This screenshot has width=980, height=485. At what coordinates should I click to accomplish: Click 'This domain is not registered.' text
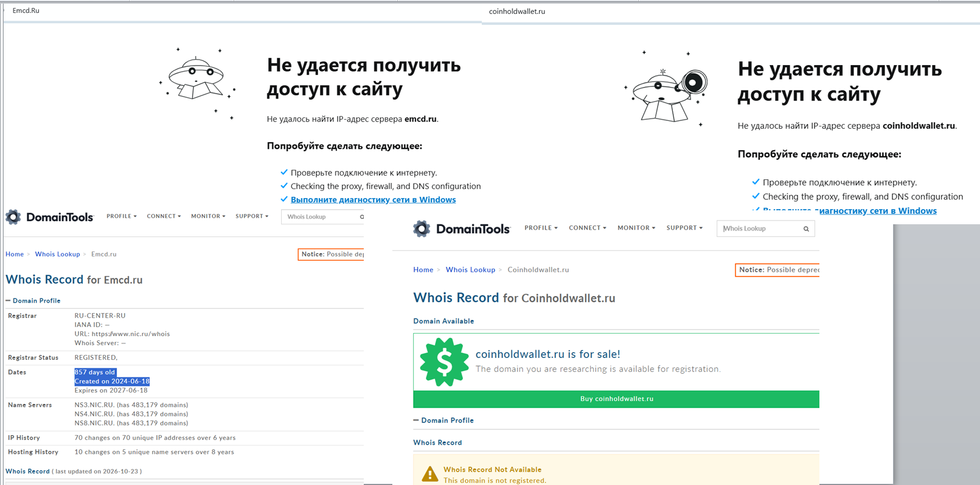495,481
